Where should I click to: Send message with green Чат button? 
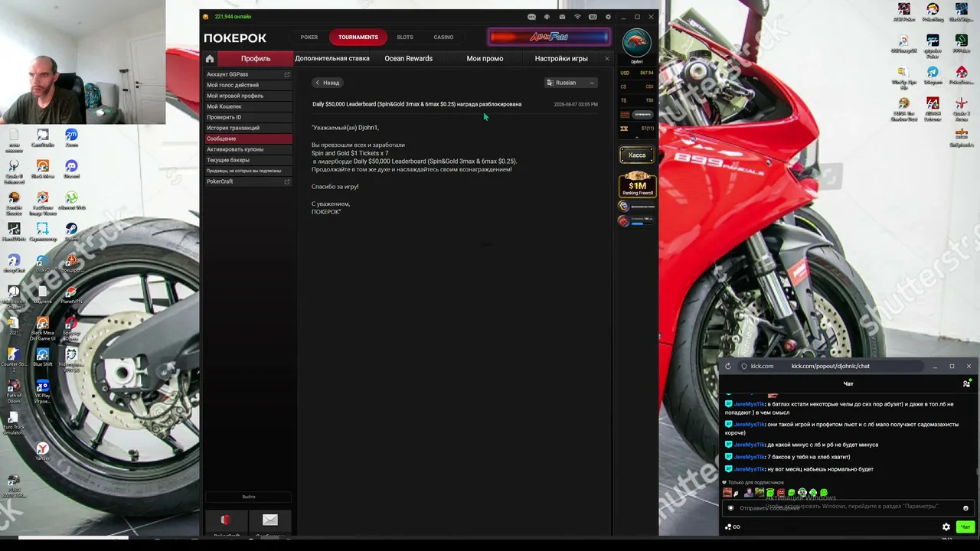point(965,527)
